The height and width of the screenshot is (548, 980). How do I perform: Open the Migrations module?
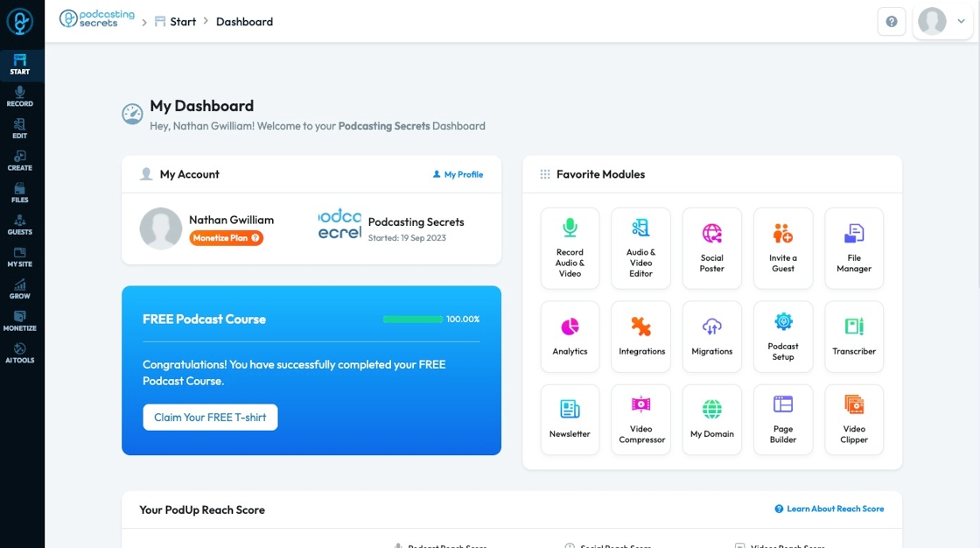tap(712, 336)
